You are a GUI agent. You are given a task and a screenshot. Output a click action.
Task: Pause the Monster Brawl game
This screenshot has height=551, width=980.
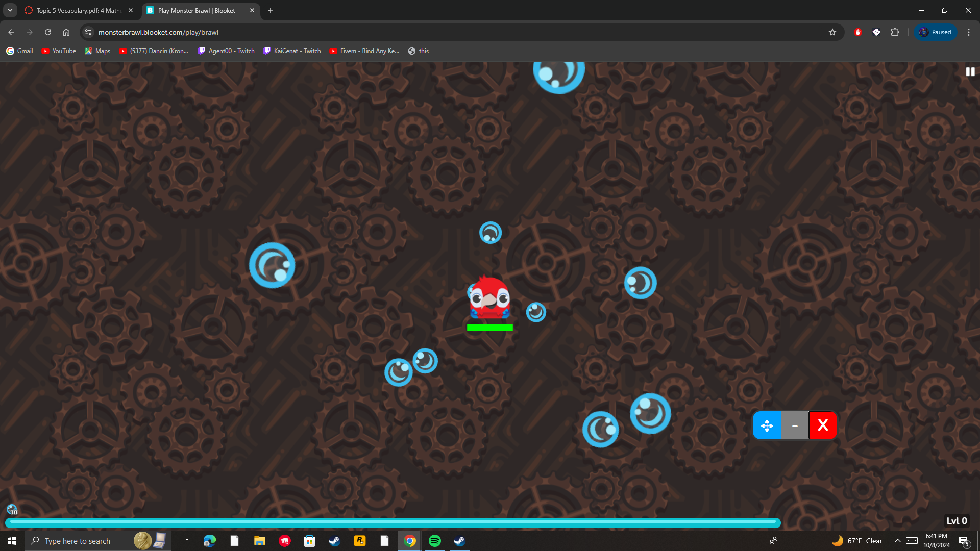pos(970,72)
